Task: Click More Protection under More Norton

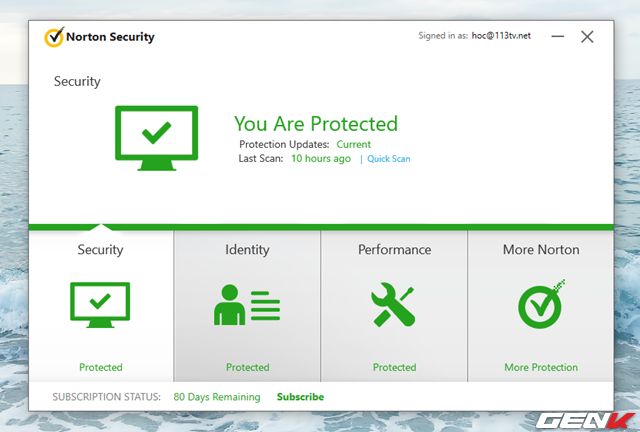Action: (541, 367)
